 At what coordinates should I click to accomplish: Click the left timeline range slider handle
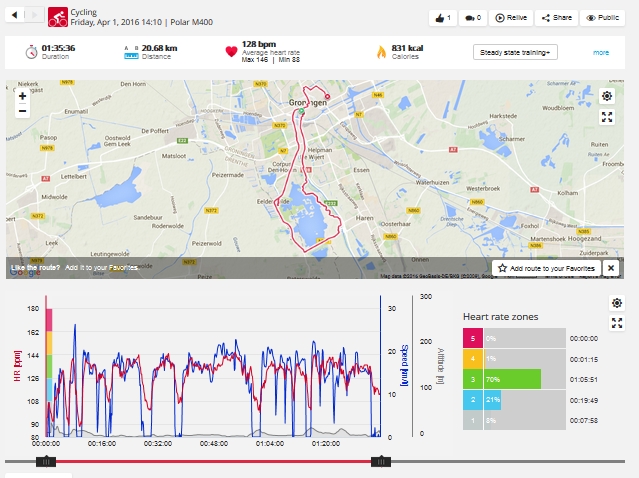click(x=46, y=461)
